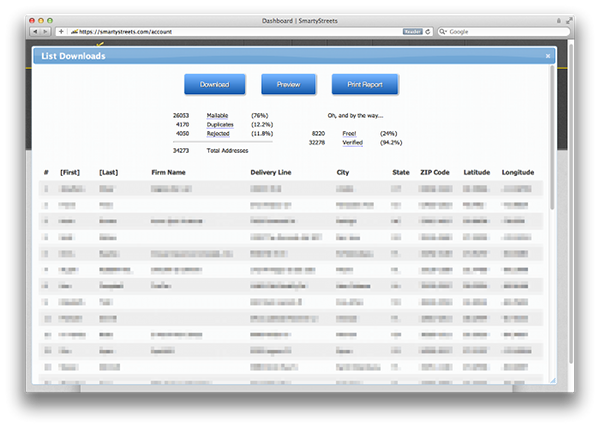This screenshot has height=428, width=600.
Task: Click the (12.2%) percentage
Action: [262, 124]
